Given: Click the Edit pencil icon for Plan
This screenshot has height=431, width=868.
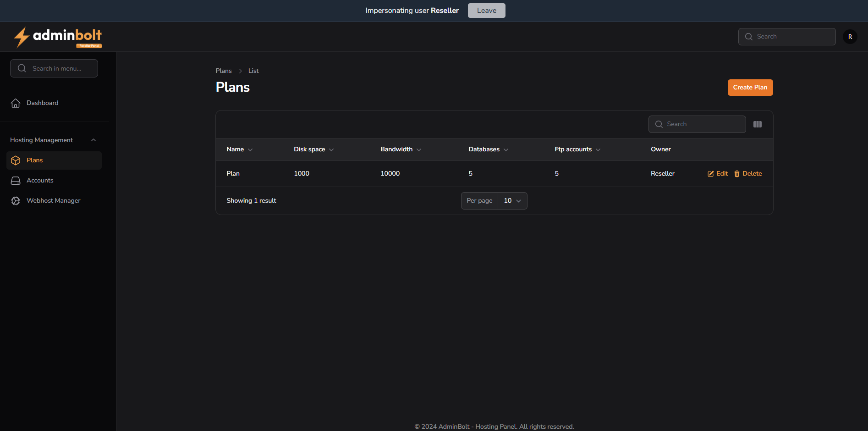Looking at the screenshot, I should (710, 173).
